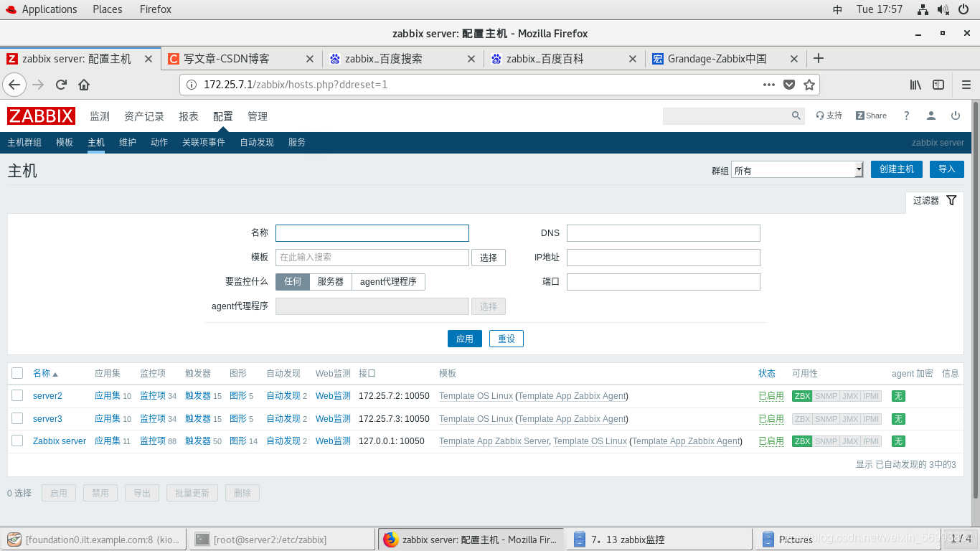
Task: Focus the DNS filter input
Action: (664, 233)
